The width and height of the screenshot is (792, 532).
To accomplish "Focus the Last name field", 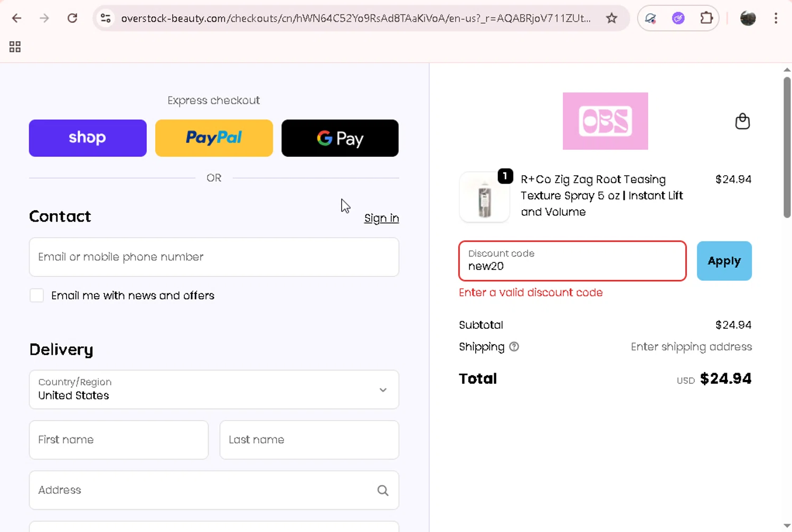I will [x=309, y=440].
